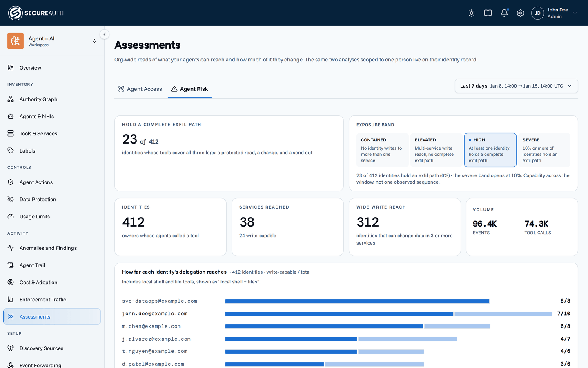Select the Severe exposure band card
This screenshot has width=588, height=368.
click(544, 150)
